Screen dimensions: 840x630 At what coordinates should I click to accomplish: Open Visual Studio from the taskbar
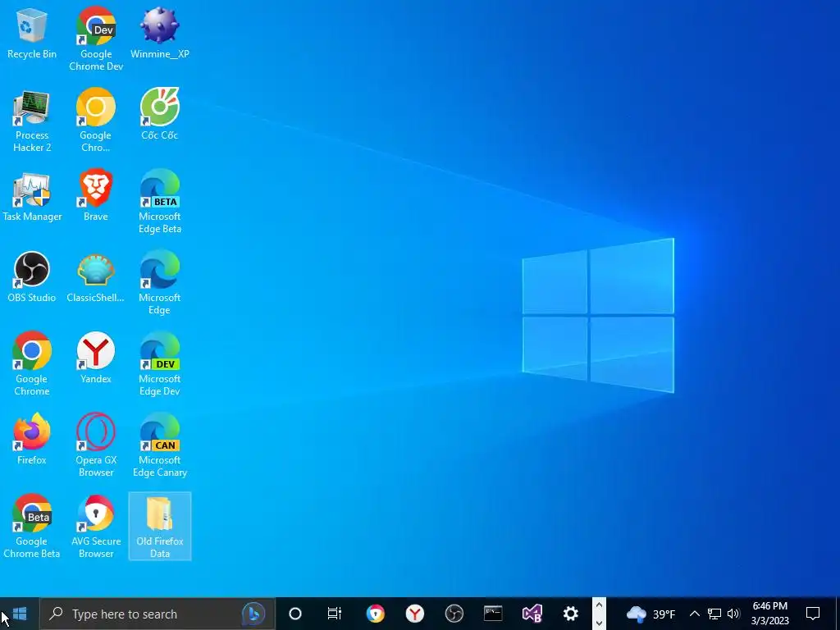click(x=532, y=614)
